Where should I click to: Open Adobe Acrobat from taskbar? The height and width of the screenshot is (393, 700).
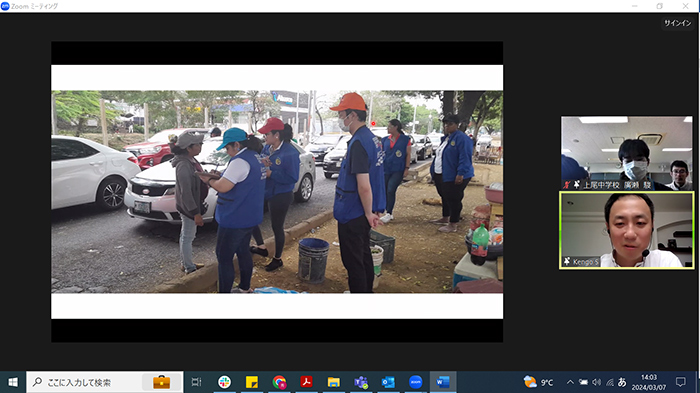[306, 382]
